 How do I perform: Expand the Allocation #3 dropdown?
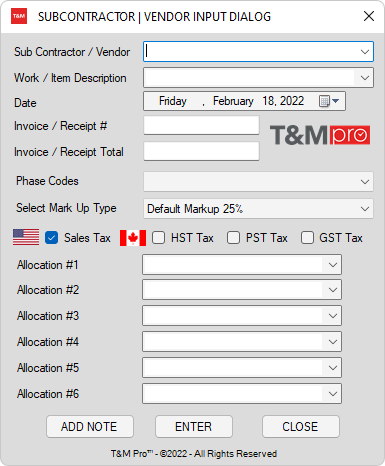click(x=332, y=316)
